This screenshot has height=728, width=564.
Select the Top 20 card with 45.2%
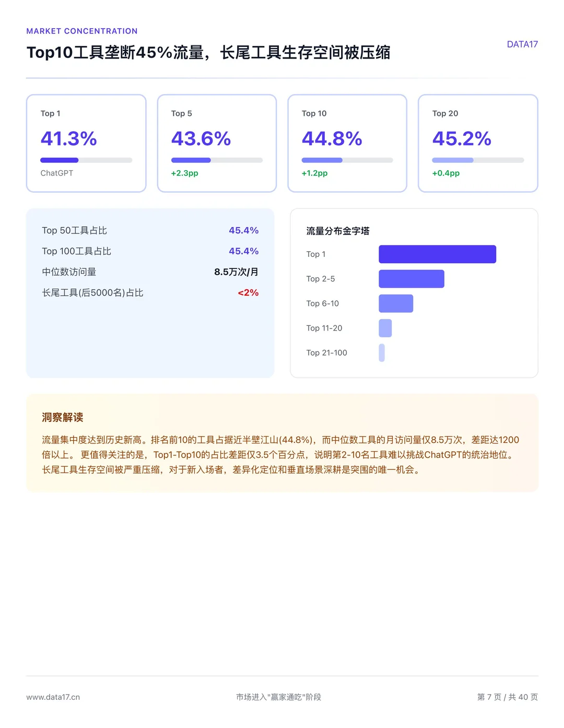point(477,143)
